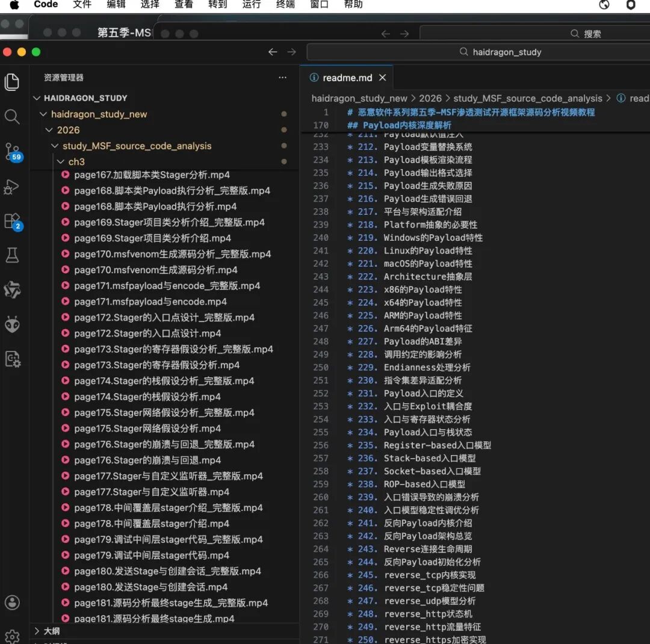Open the Manage gear icon
This screenshot has height=644, width=650.
pyautogui.click(x=12, y=636)
